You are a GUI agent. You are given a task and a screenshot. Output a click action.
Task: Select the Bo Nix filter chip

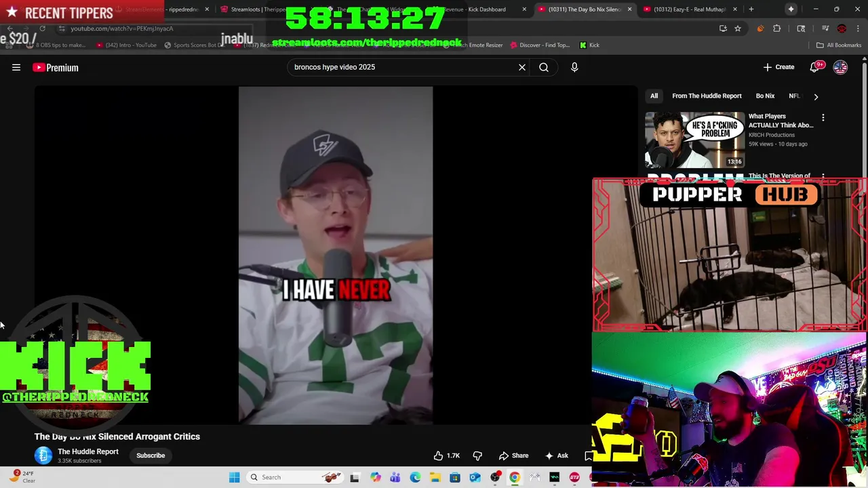(765, 96)
